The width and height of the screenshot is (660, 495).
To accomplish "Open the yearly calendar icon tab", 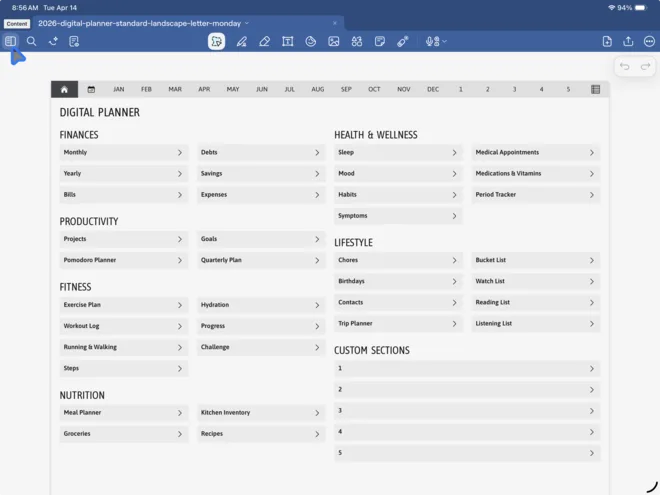I will coord(91,89).
